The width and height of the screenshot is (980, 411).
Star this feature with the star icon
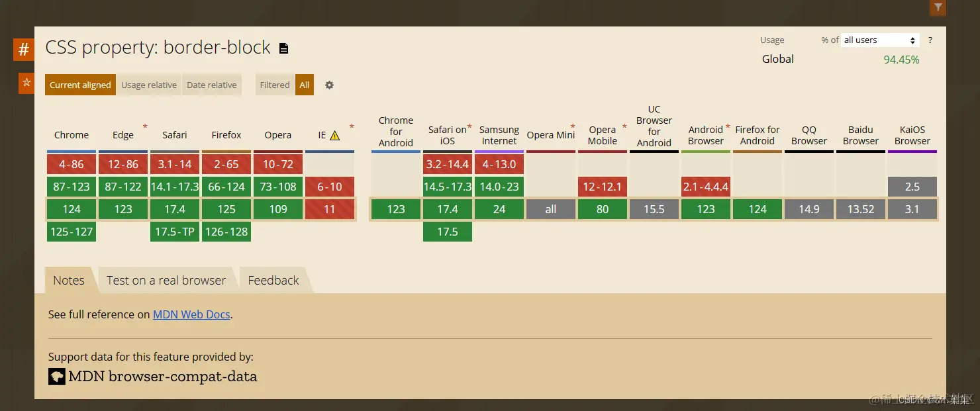26,83
